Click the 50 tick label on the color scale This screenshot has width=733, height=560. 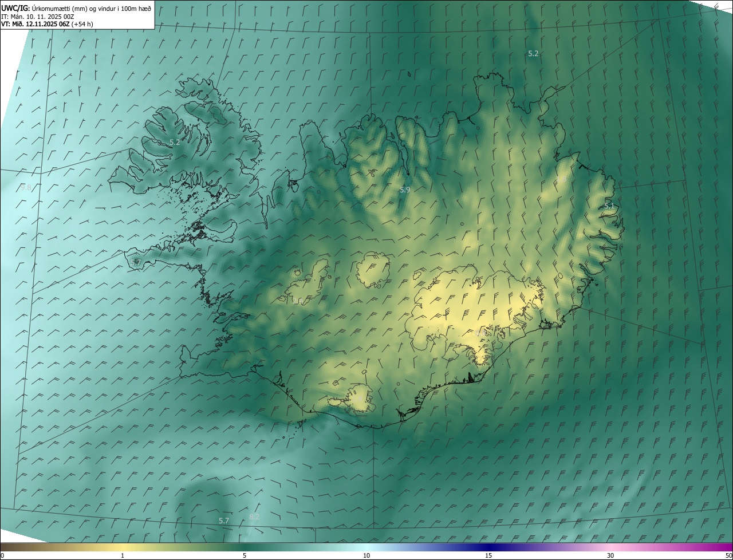pos(728,555)
